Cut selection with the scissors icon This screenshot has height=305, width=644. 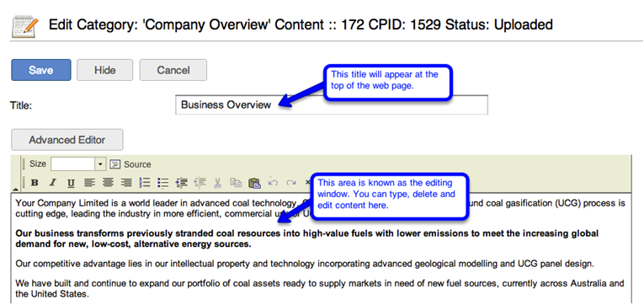(x=218, y=183)
